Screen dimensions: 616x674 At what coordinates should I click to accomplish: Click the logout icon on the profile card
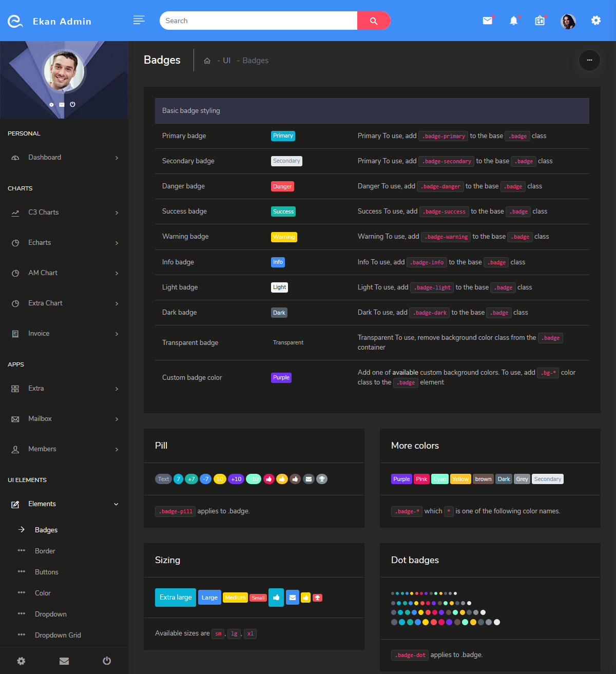pos(72,104)
